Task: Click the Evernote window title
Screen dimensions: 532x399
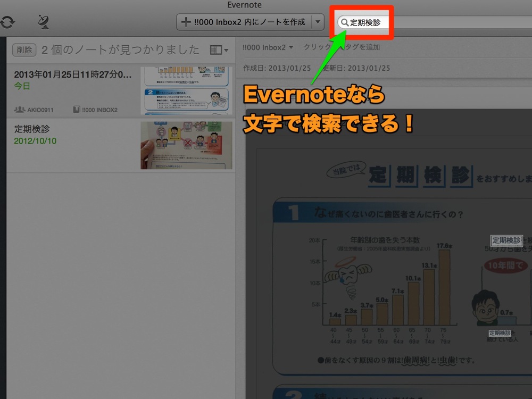Action: point(244,5)
